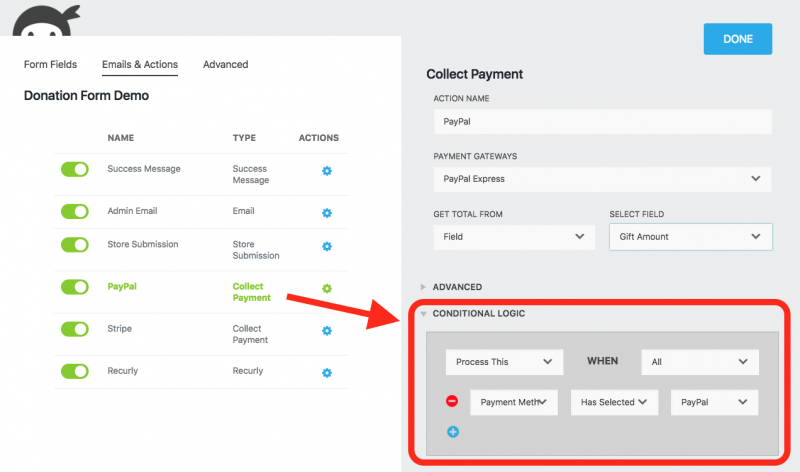Select the Success Message action name
800x472 pixels.
(x=144, y=169)
